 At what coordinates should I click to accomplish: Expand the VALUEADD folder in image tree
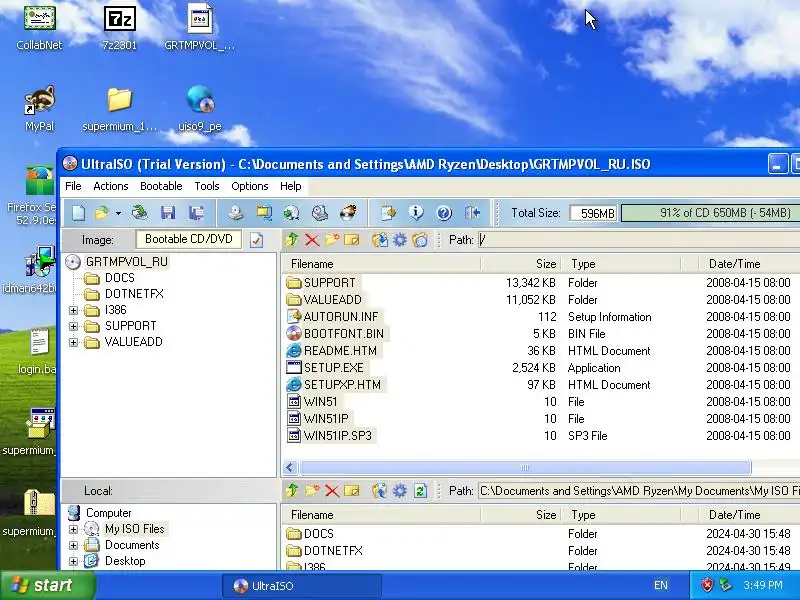click(x=73, y=342)
